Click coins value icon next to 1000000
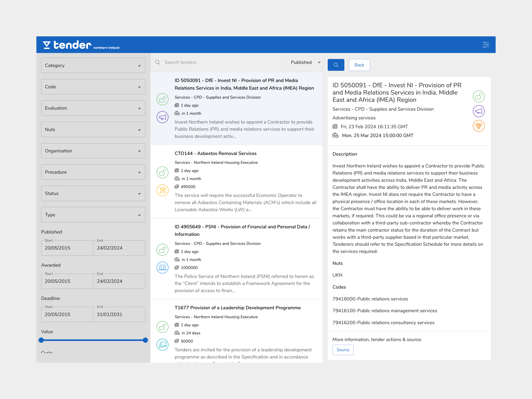This screenshot has height=399, width=532. (177, 267)
